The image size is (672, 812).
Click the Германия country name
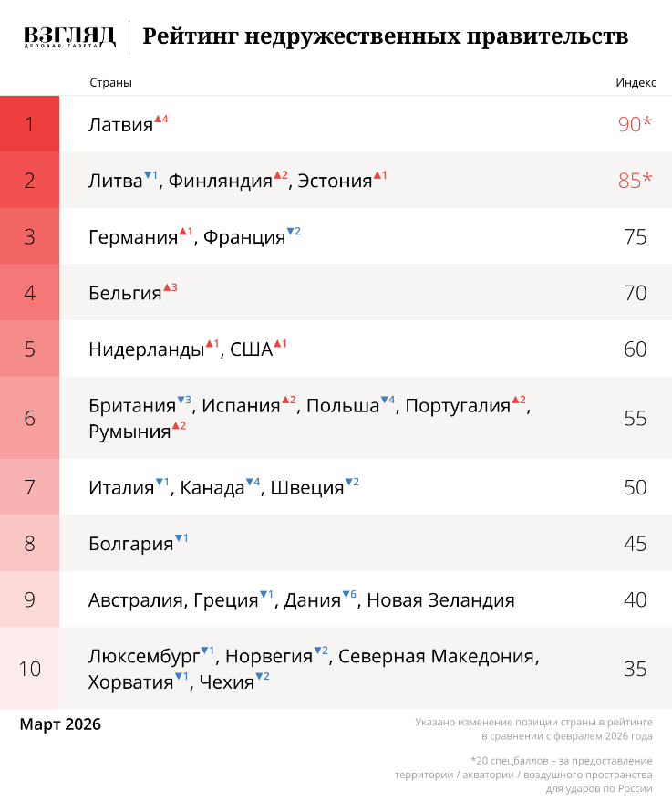pyautogui.click(x=133, y=237)
